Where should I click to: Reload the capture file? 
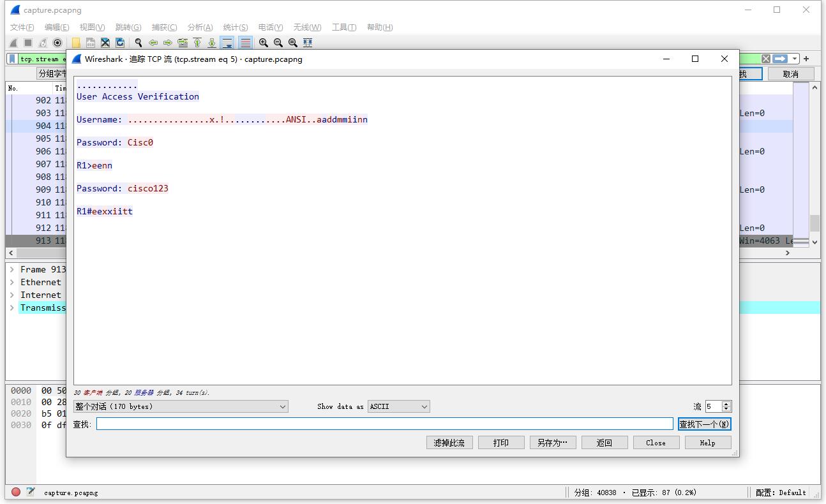[120, 43]
